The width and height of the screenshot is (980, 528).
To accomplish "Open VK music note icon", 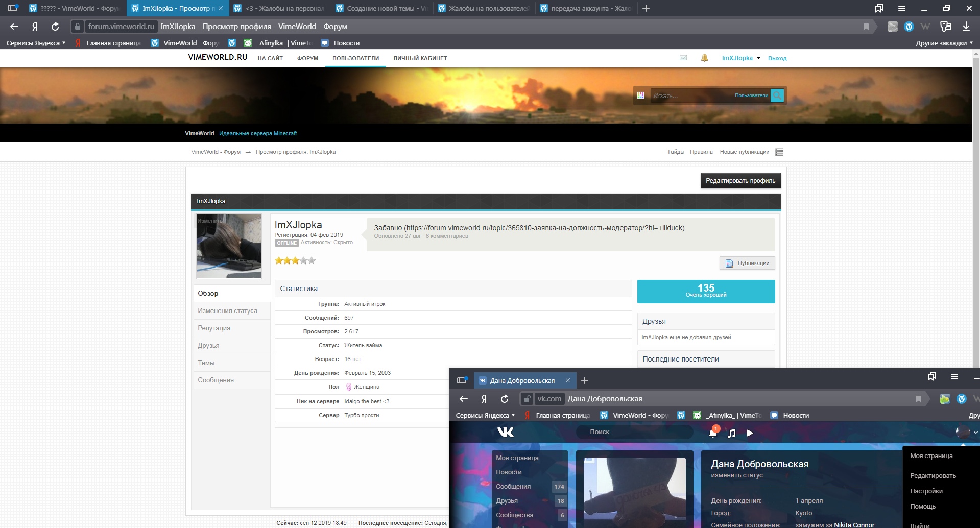I will point(731,433).
